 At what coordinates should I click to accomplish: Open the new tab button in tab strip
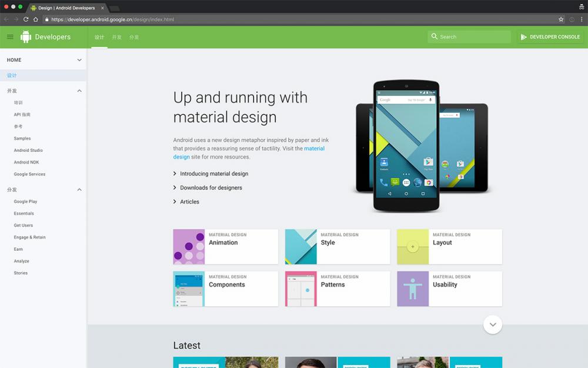pos(115,8)
